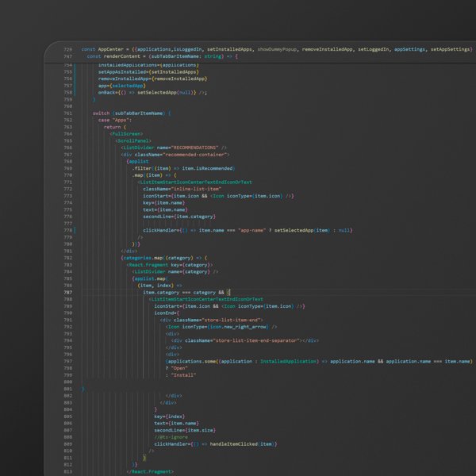Click line number 777 in gutter
The width and height of the screenshot is (476, 476).
(68, 224)
